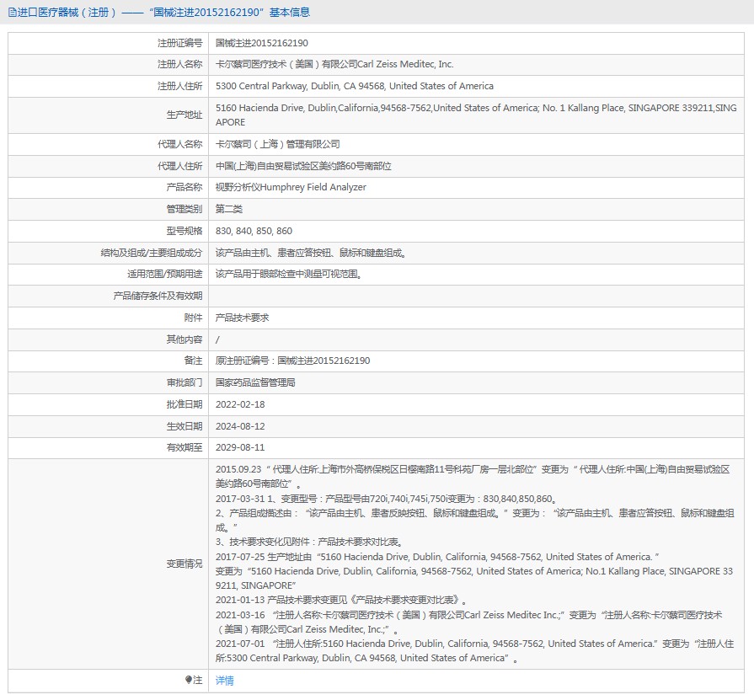Click the 备注 label

click(193, 361)
